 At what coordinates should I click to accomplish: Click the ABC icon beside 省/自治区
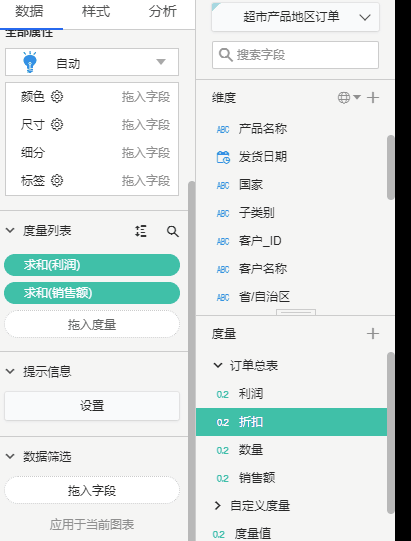(223, 297)
